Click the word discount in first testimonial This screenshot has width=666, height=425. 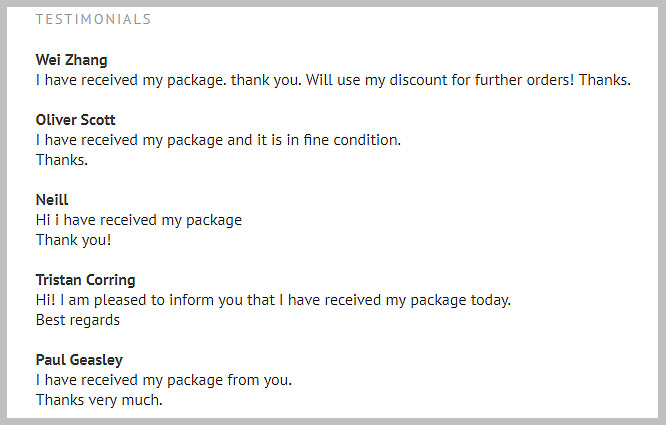415,80
